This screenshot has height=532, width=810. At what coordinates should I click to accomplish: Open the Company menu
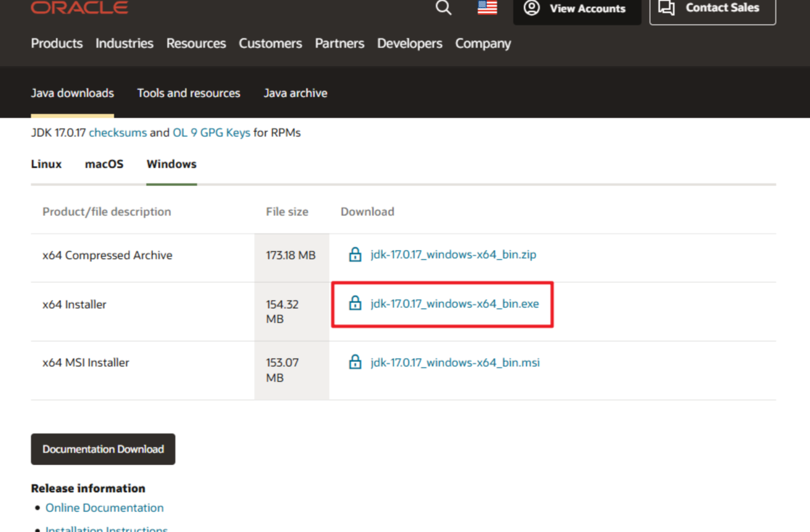pyautogui.click(x=483, y=44)
